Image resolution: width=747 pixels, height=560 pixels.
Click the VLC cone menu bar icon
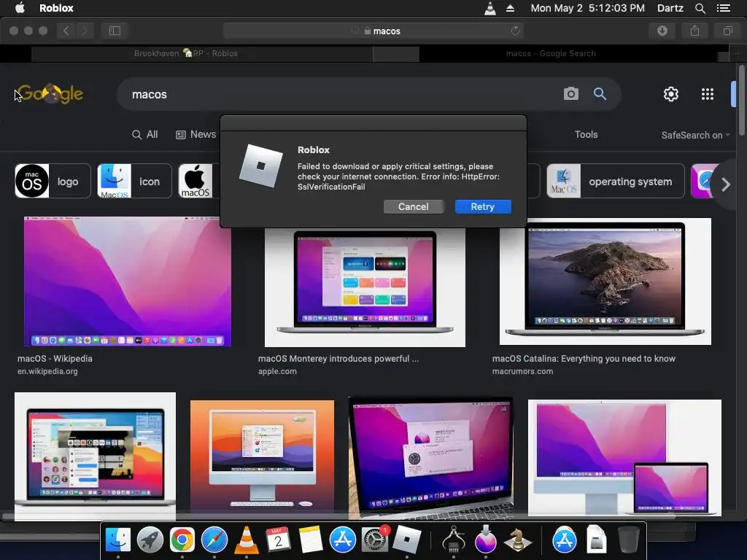pyautogui.click(x=489, y=8)
